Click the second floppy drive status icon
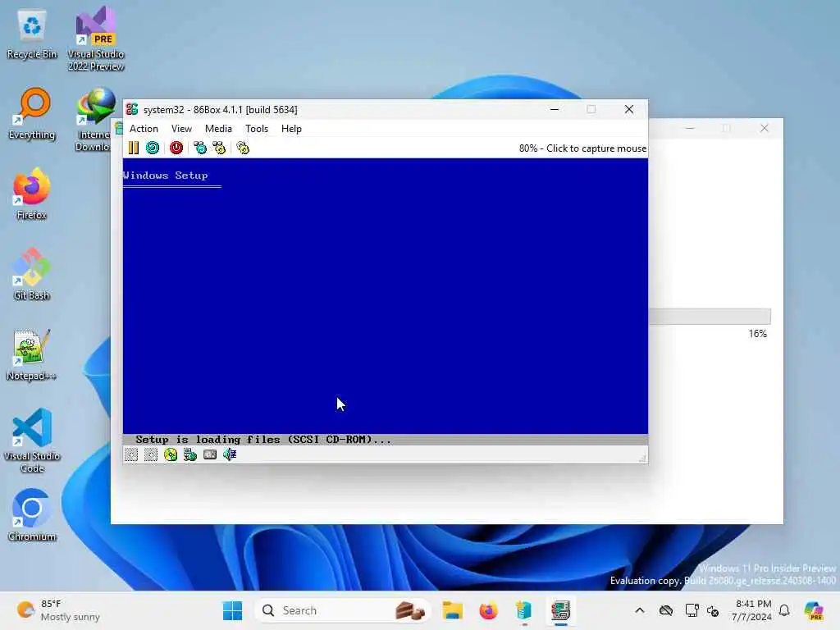The width and height of the screenshot is (840, 630). click(151, 454)
